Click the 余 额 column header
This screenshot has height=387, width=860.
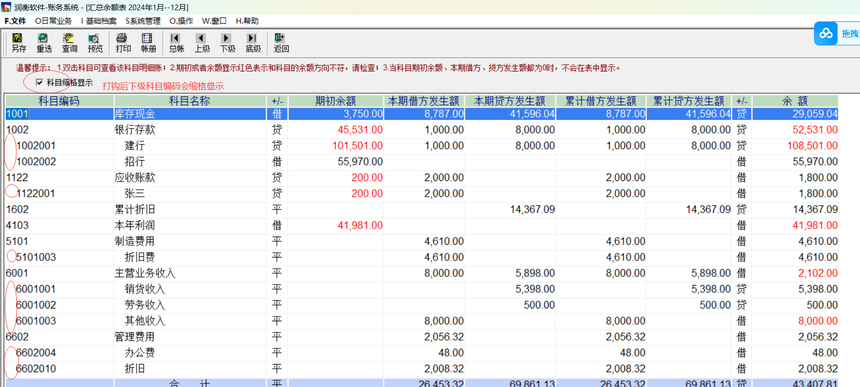(x=795, y=101)
